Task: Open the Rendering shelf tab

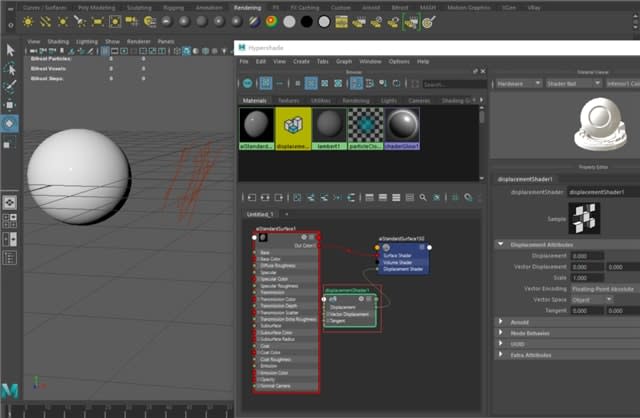Action: pyautogui.click(x=246, y=6)
